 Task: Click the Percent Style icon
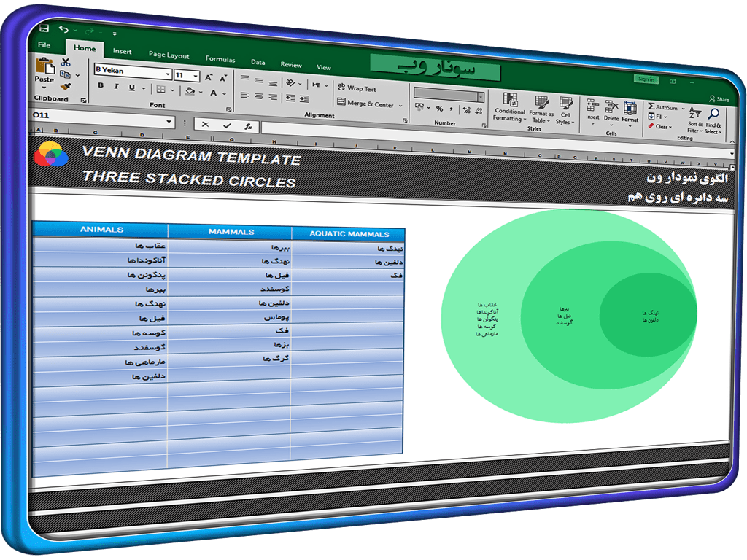[439, 109]
